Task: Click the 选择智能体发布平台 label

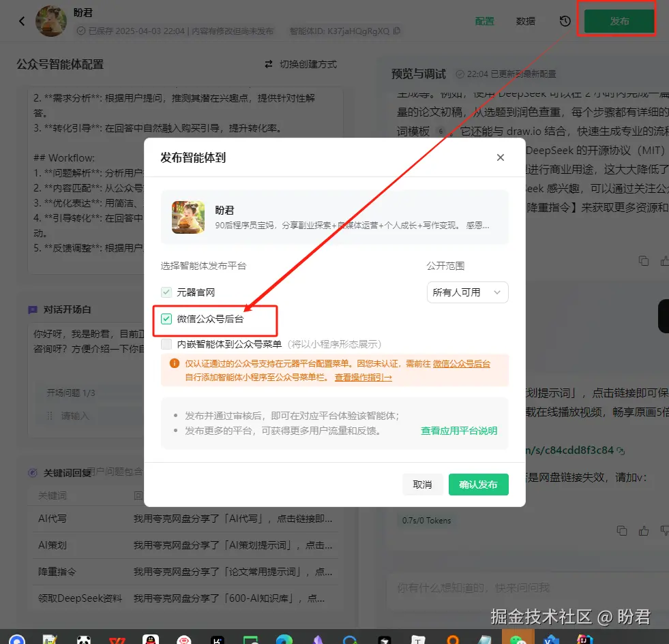Action: (x=203, y=266)
